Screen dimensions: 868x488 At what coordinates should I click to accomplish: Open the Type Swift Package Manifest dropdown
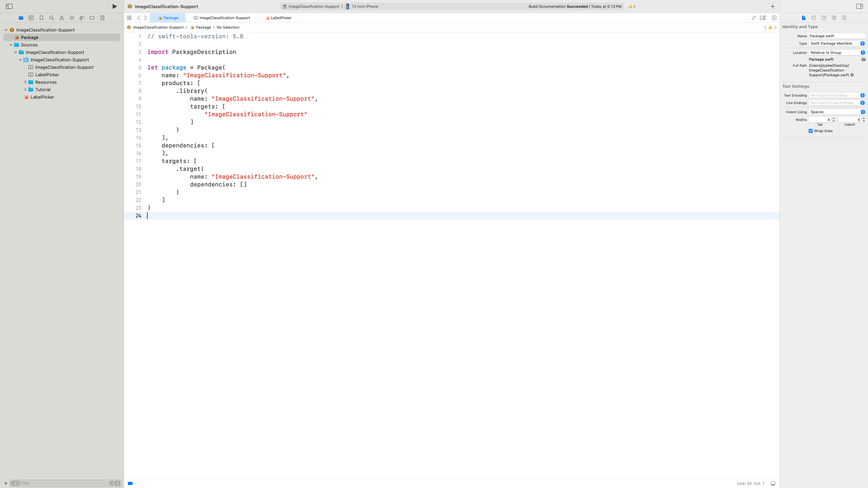[x=837, y=43]
